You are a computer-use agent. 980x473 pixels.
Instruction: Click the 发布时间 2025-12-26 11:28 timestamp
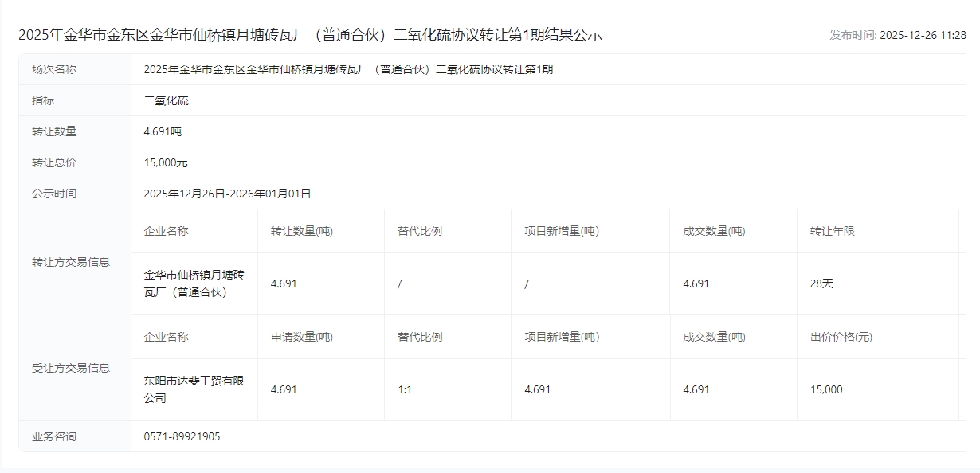897,35
